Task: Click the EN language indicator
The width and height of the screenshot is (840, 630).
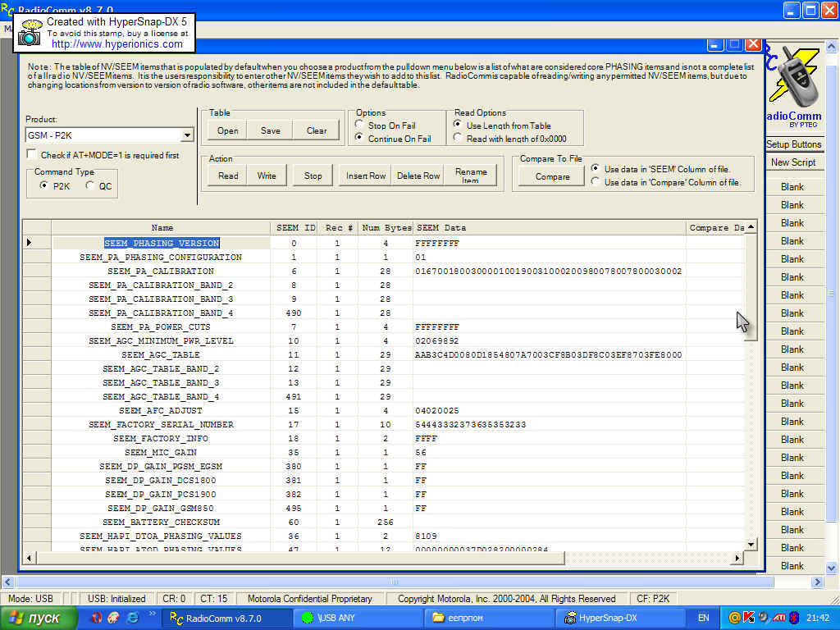Action: (x=703, y=618)
